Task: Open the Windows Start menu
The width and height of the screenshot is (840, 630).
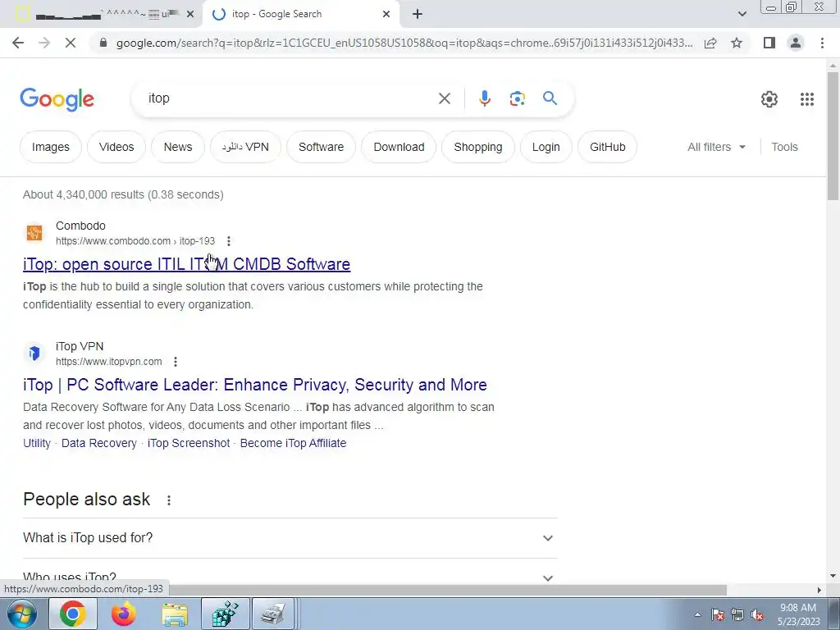Action: coord(21,614)
